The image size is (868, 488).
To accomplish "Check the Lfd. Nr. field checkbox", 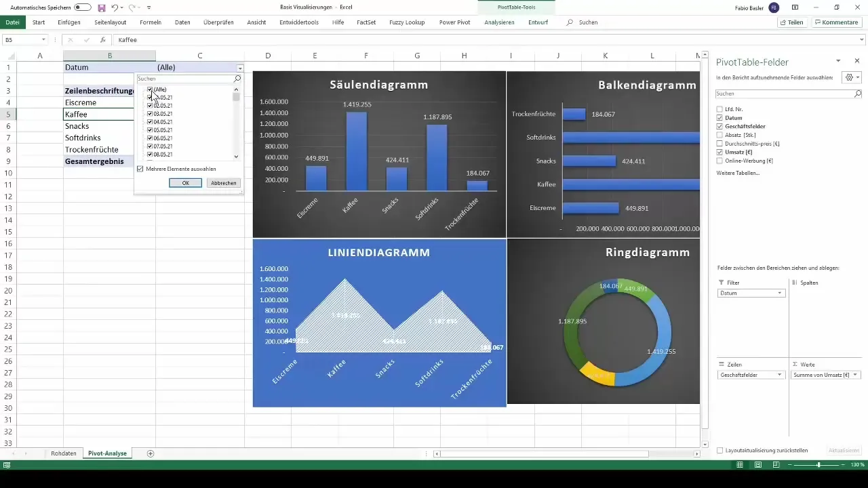I will pos(719,109).
